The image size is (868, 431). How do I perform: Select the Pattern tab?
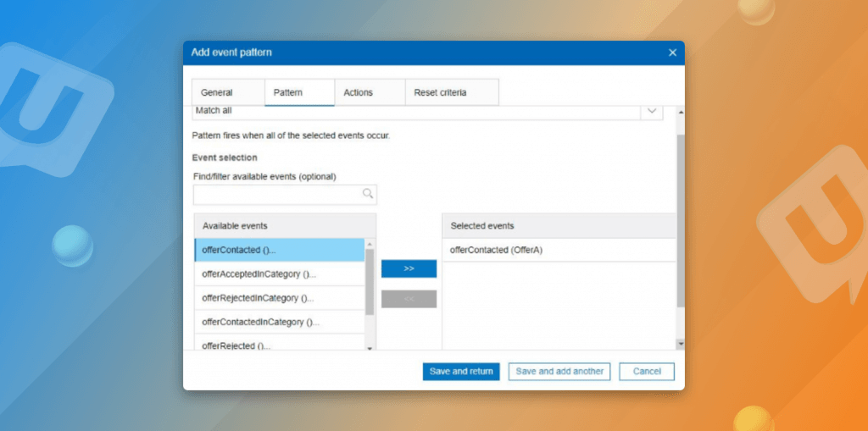coord(288,92)
